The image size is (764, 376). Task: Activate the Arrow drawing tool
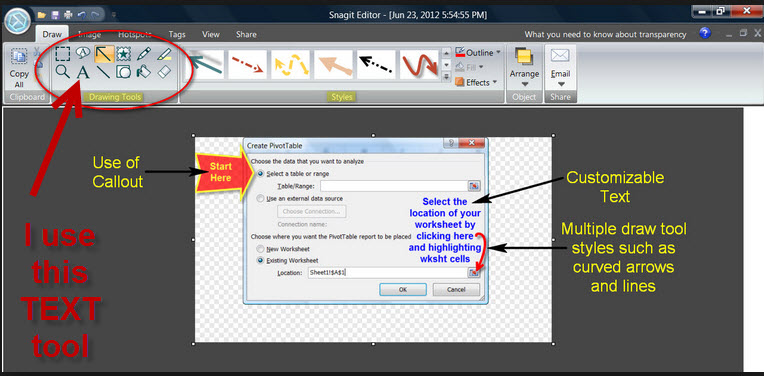(104, 53)
